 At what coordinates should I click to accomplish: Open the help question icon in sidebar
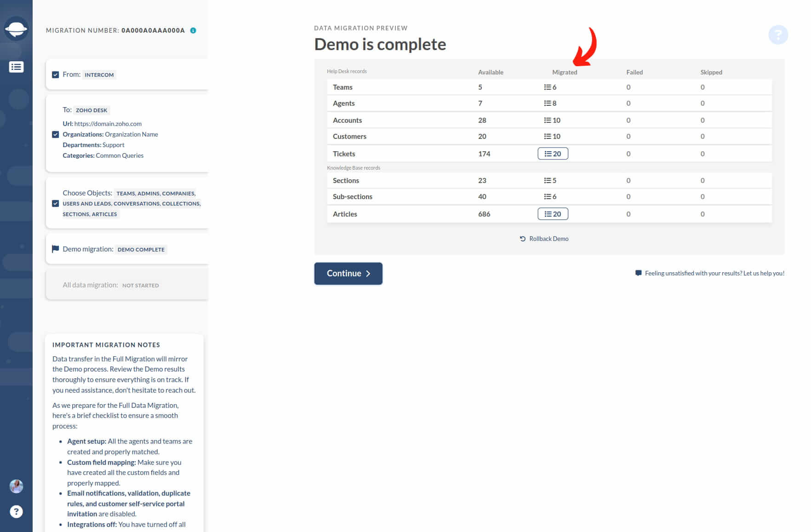pyautogui.click(x=16, y=511)
